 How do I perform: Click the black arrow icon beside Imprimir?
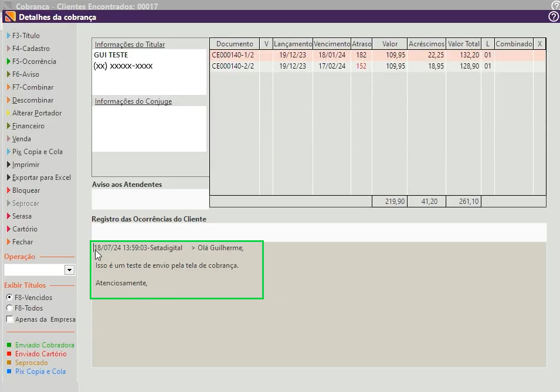(x=9, y=165)
